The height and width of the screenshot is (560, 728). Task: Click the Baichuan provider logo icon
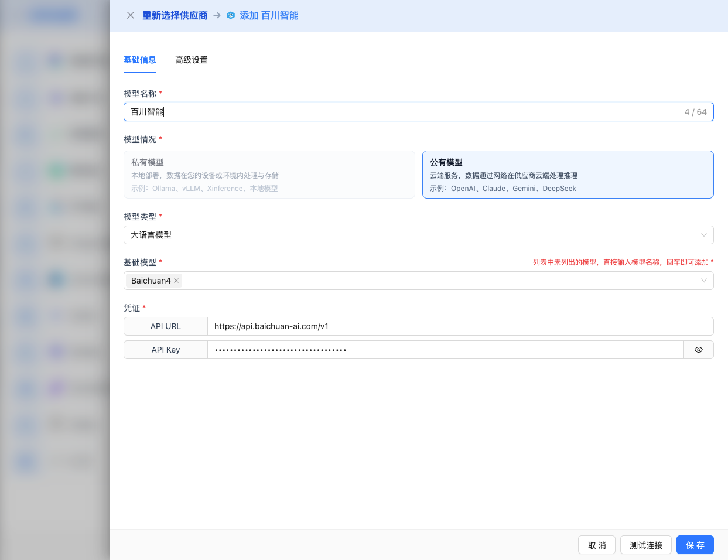click(x=231, y=16)
